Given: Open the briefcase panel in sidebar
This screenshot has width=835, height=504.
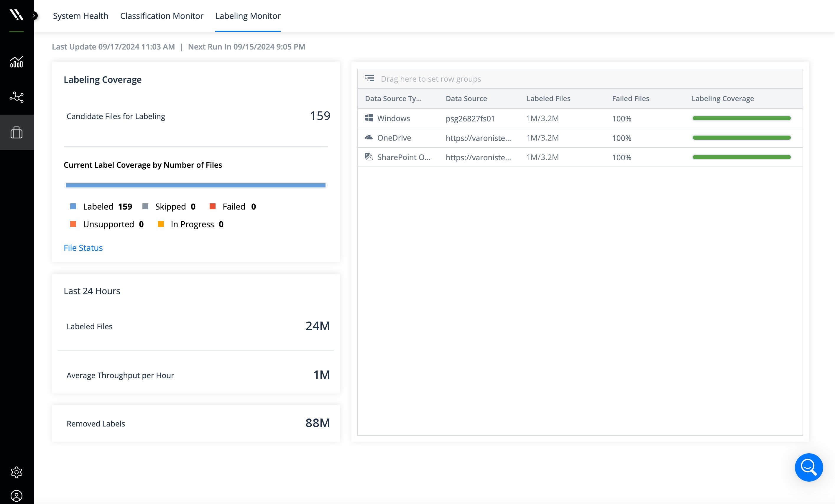Looking at the screenshot, I should pos(17,132).
